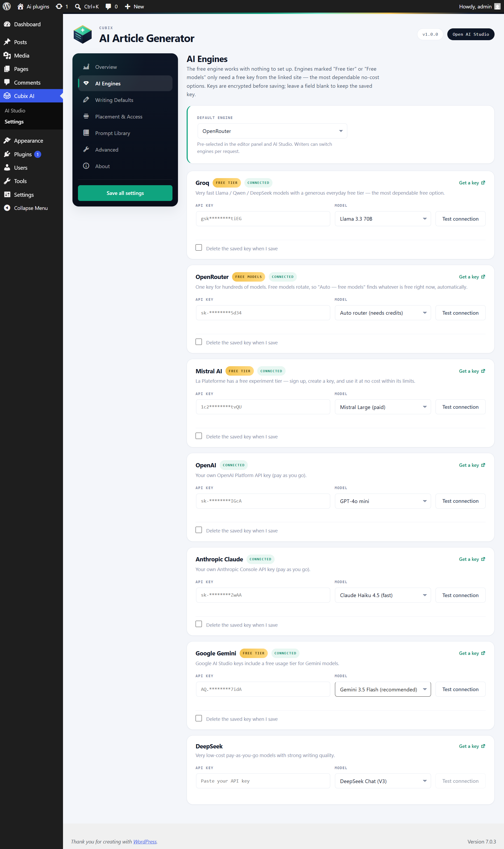Expand the DeepSeek Chat model dropdown
The width and height of the screenshot is (504, 849).
[383, 781]
